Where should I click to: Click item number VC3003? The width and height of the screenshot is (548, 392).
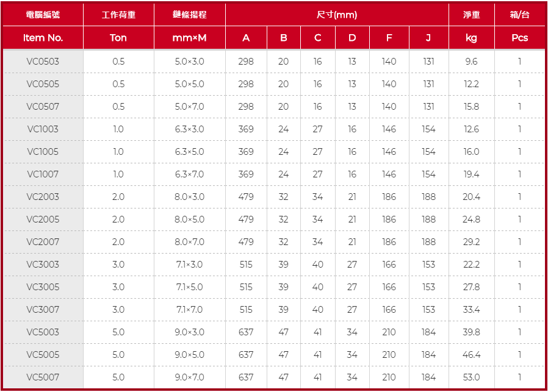(x=43, y=264)
